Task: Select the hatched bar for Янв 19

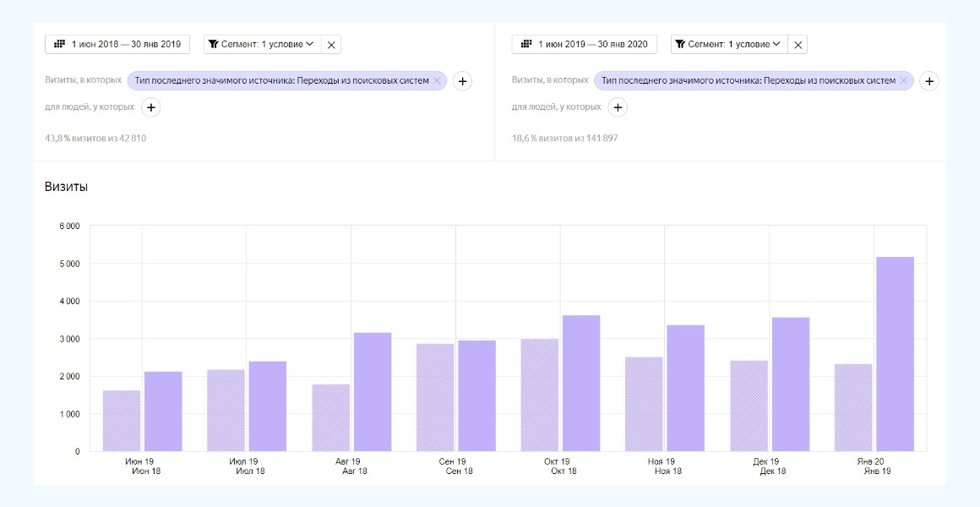Action: (853, 408)
